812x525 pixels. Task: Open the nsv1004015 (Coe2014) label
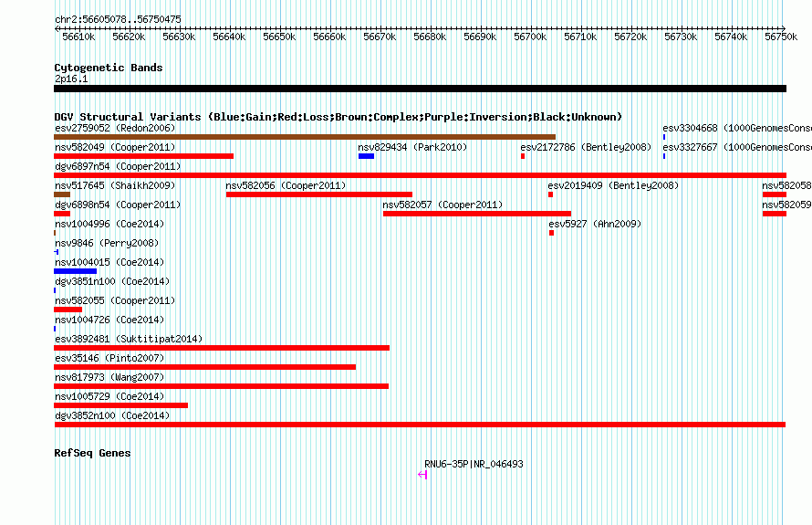(109, 262)
